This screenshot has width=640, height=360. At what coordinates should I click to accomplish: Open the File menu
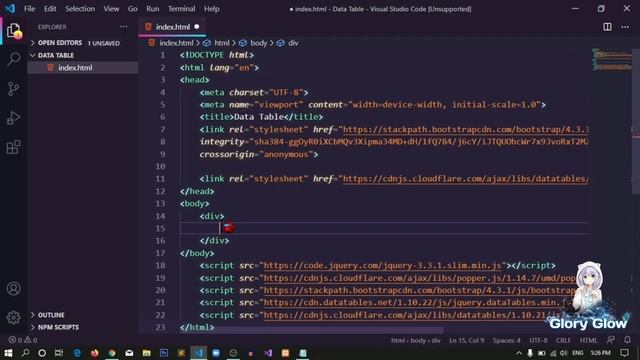click(29, 9)
